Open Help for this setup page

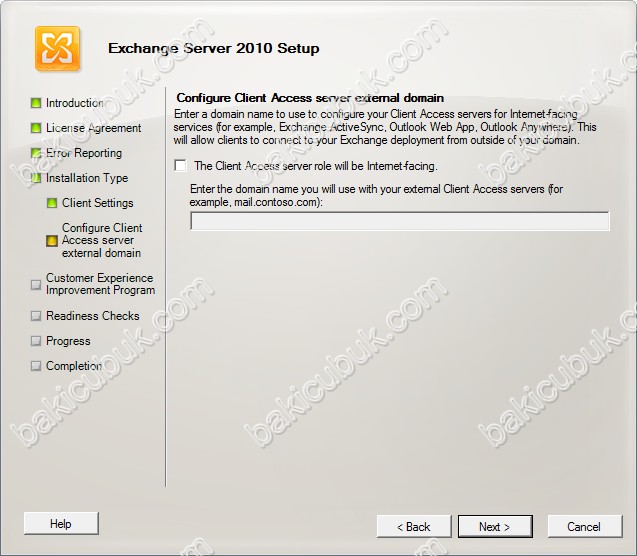(61, 524)
